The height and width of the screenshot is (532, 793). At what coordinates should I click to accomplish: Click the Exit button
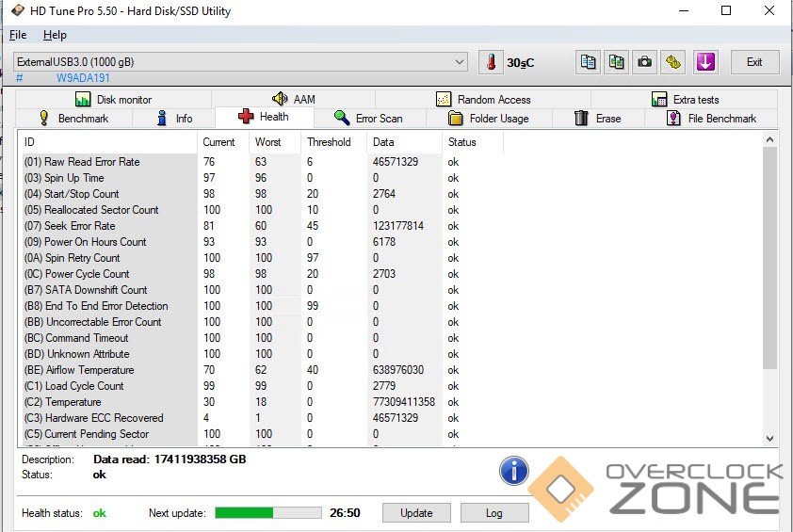754,62
